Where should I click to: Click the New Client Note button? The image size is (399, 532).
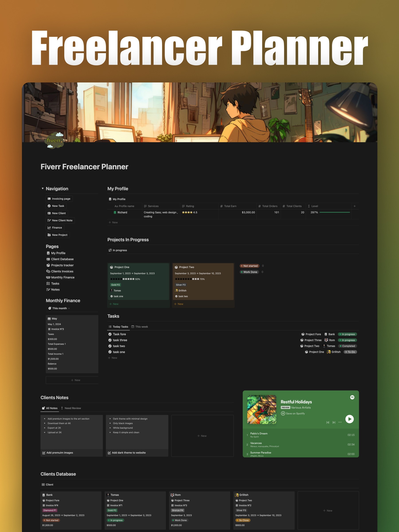[60, 220]
